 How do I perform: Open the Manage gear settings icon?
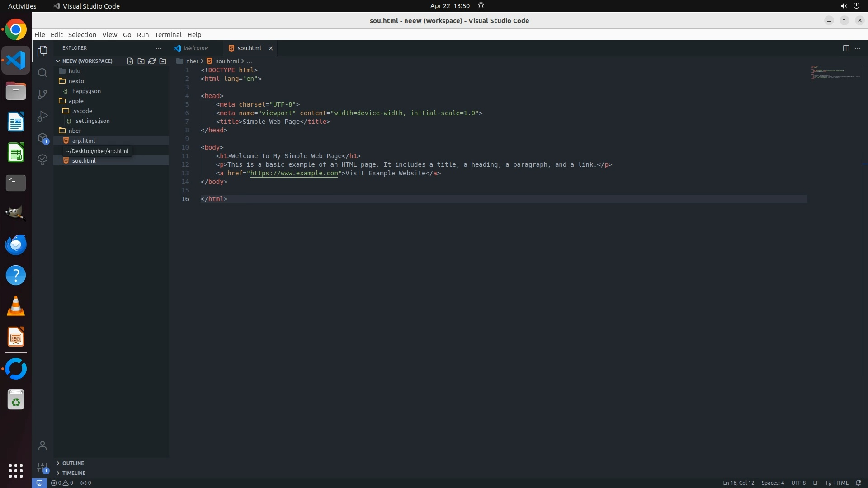coord(42,467)
